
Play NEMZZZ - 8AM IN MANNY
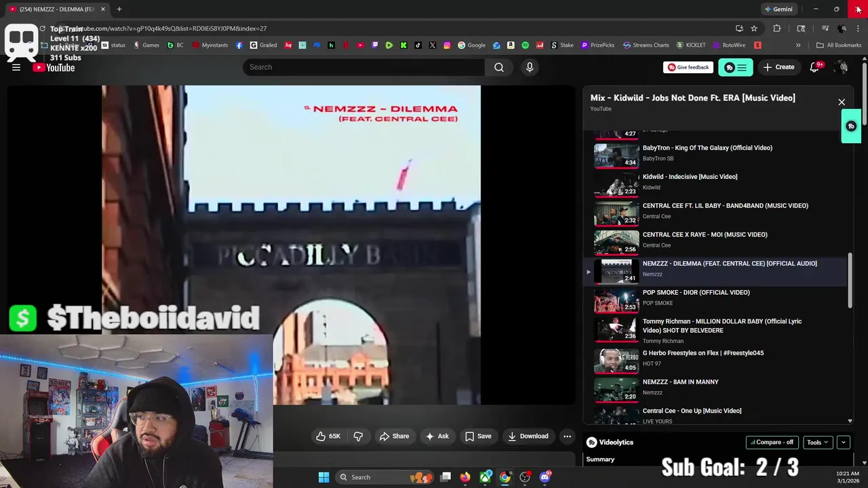click(x=715, y=389)
